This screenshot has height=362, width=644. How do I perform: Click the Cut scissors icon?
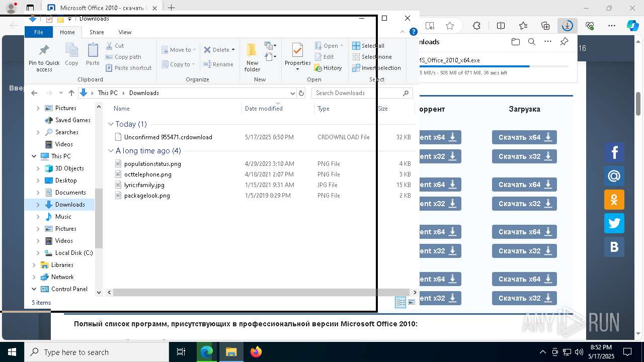pos(109,46)
